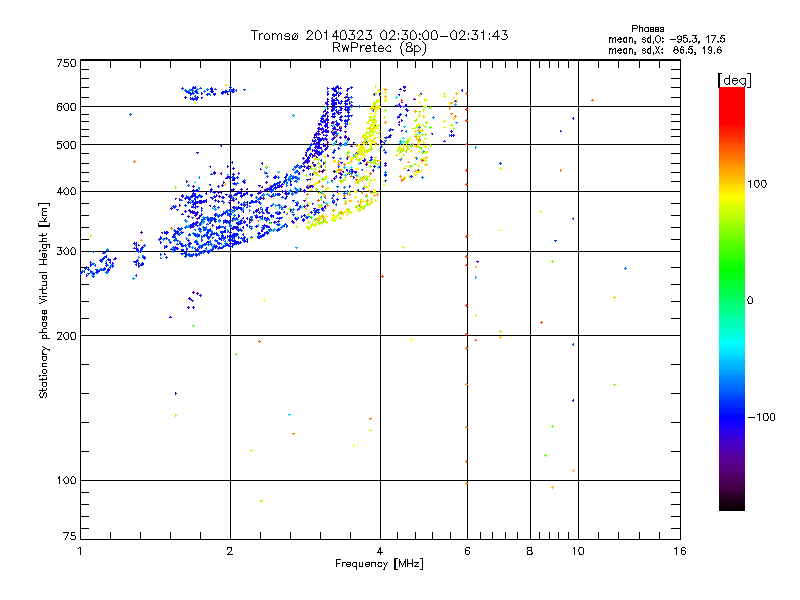This screenshot has height=600, width=800.
Task: Click the plot title 'Tromsø 20140323 02:30:00-02:31:43'
Action: point(379,35)
